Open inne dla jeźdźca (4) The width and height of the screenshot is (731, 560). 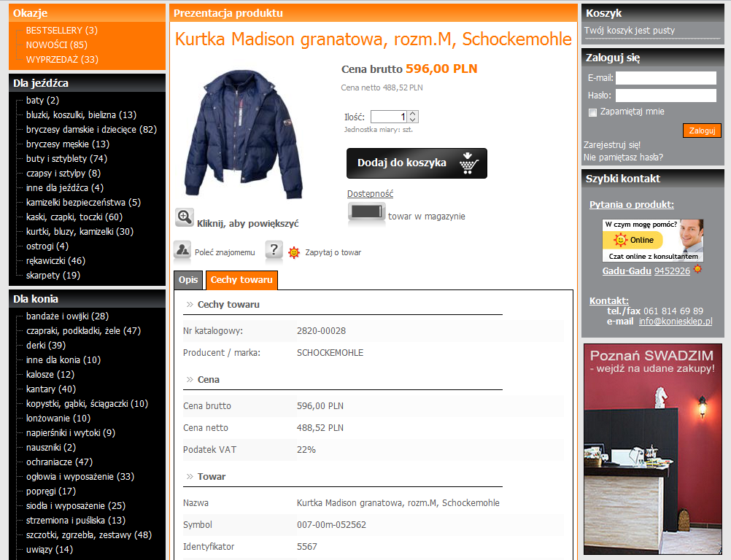[x=65, y=187]
